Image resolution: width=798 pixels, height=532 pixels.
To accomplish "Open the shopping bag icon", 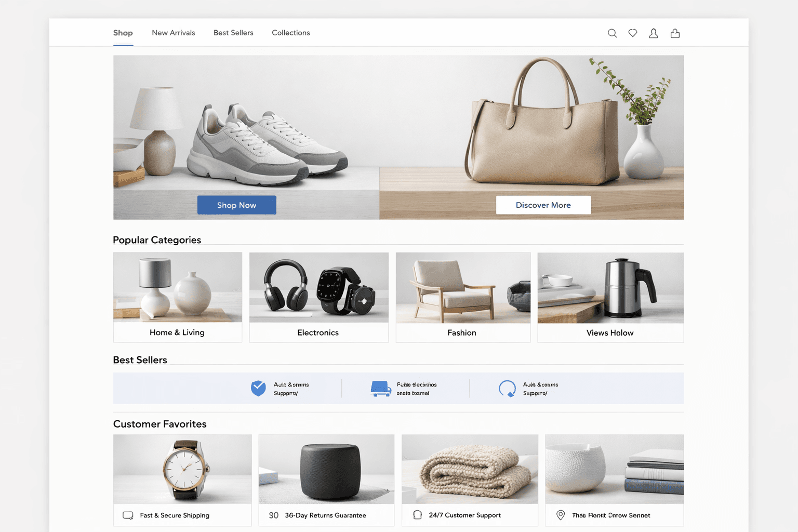I will pos(675,33).
